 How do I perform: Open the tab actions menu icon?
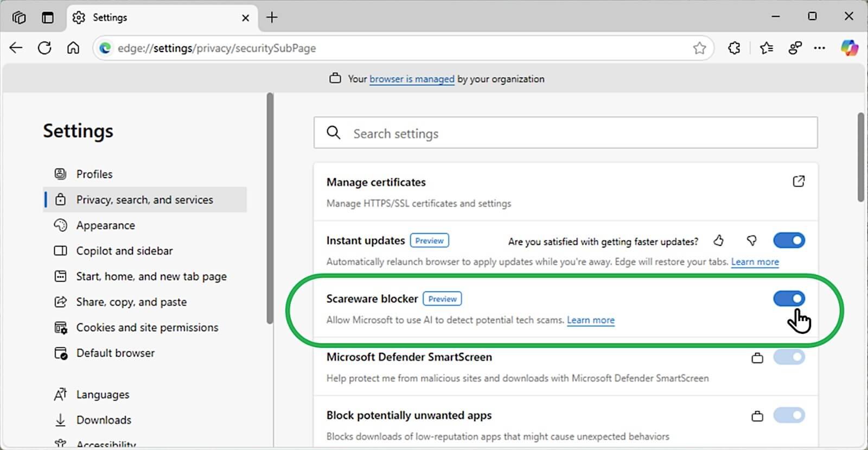[x=48, y=17]
